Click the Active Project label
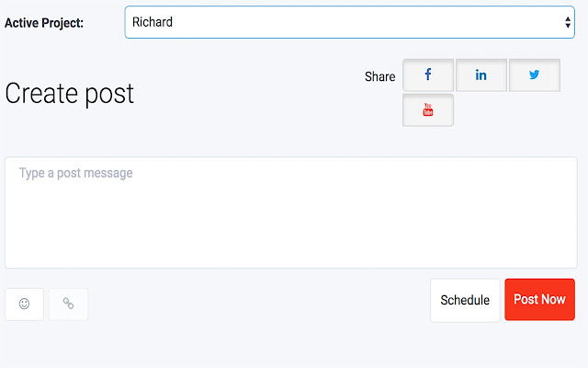This screenshot has height=368, width=588. [x=44, y=22]
